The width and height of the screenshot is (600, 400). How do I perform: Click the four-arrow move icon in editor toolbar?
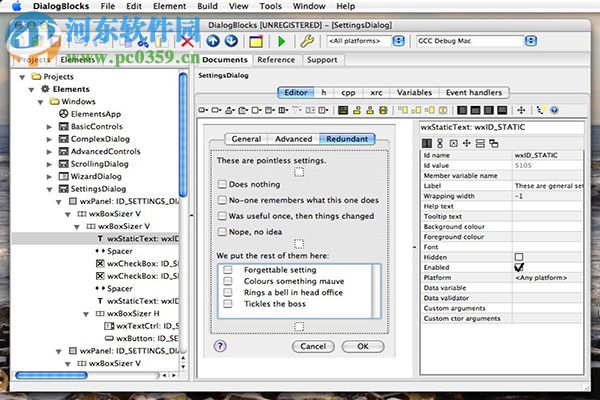[x=521, y=111]
